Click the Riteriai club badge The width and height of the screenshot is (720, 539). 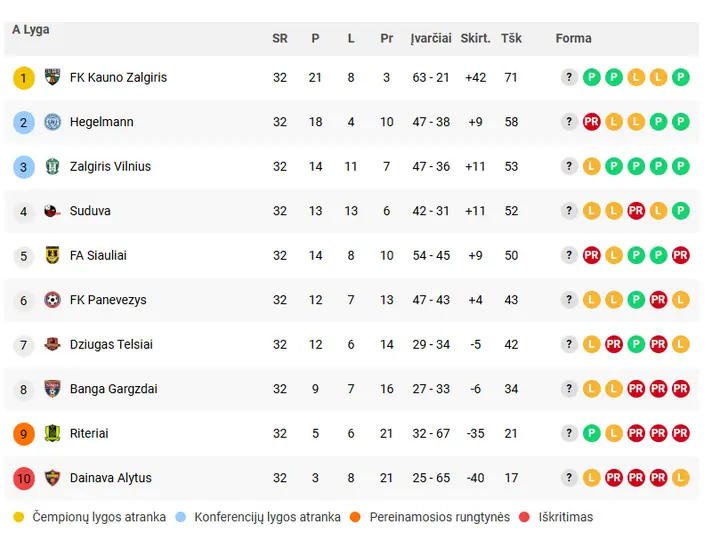coord(52,433)
